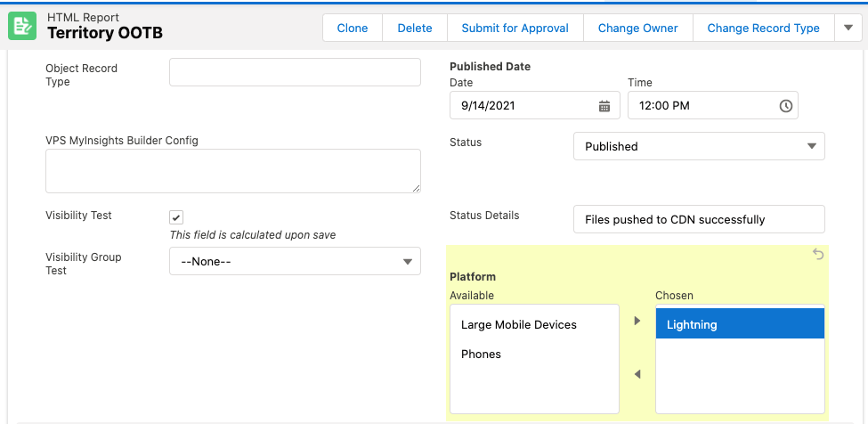Select Phones in Available list
The width and height of the screenshot is (868, 424).
pyautogui.click(x=482, y=355)
